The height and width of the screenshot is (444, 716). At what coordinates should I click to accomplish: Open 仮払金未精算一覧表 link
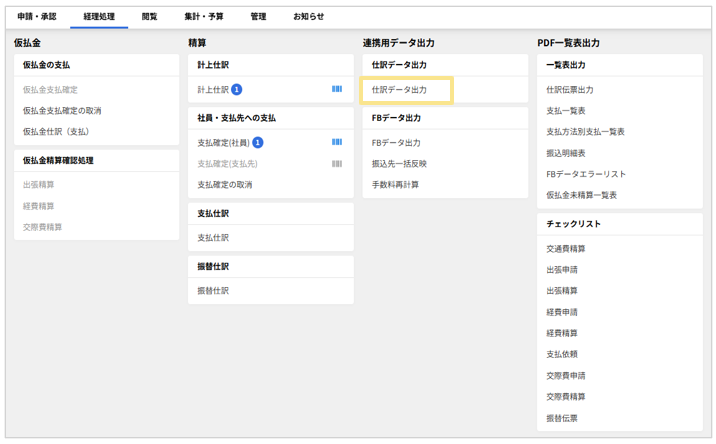[x=581, y=195]
